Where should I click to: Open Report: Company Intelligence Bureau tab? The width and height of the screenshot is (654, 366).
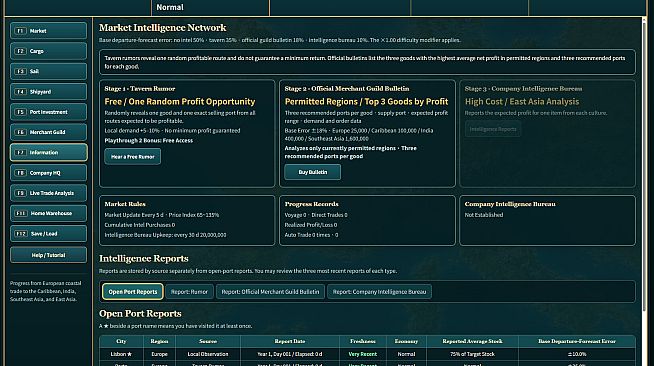(x=380, y=292)
